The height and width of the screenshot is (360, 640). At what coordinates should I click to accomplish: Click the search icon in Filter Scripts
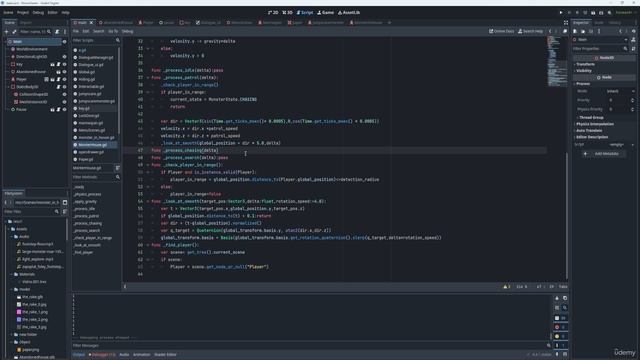tap(118, 40)
